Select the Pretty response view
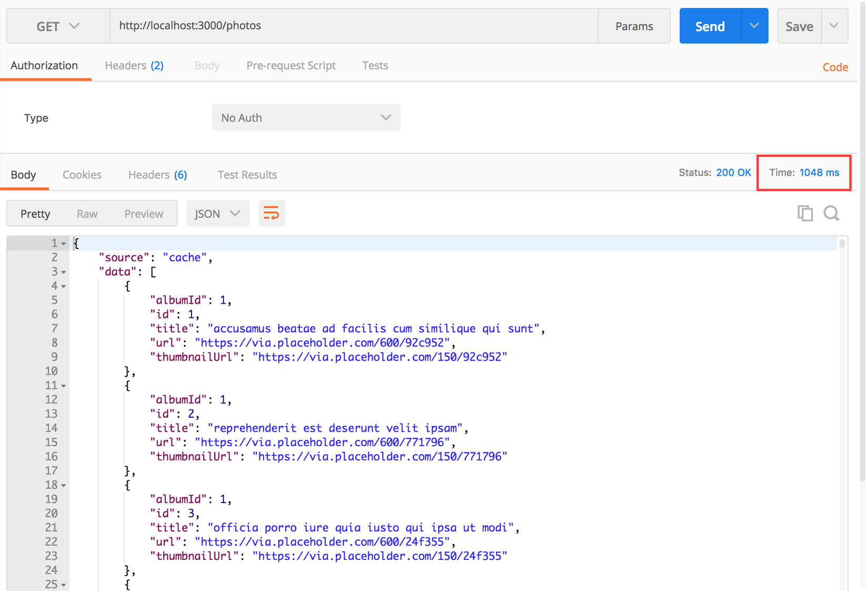 click(35, 213)
